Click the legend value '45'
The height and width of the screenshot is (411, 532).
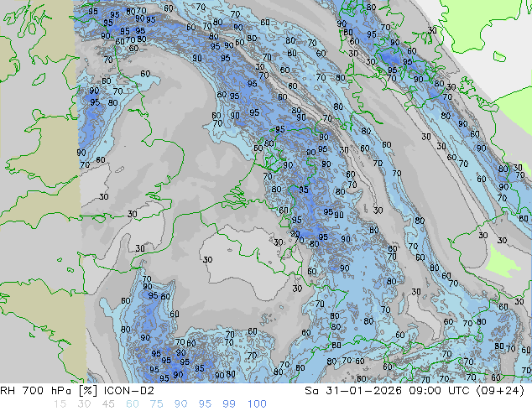pyautogui.click(x=108, y=404)
